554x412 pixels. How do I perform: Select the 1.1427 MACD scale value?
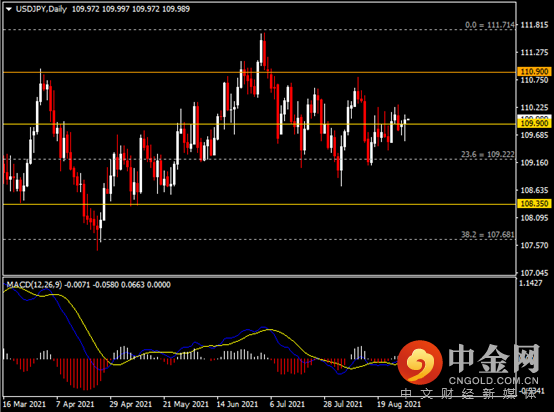531,283
